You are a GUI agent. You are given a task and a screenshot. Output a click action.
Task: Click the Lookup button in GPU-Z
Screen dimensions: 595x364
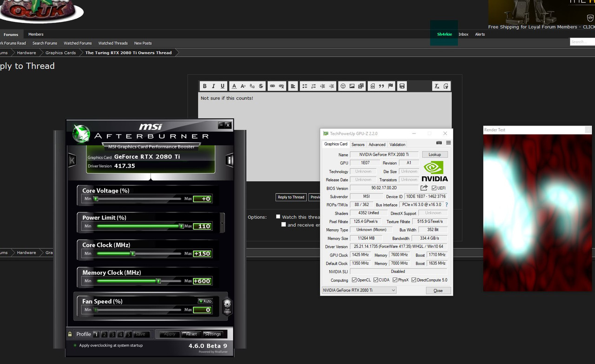[x=435, y=154]
